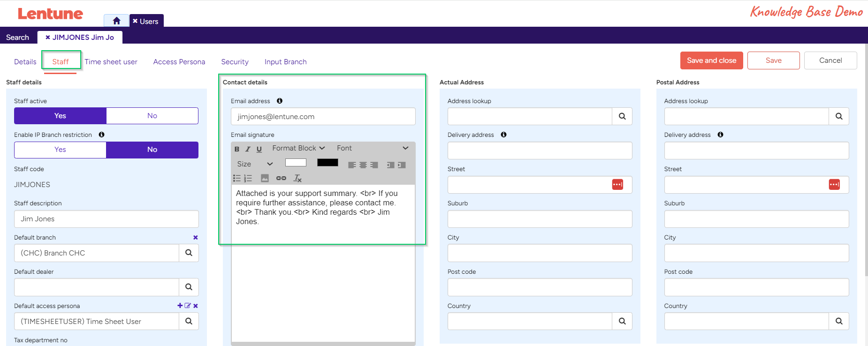Search Default branch lookup
The width and height of the screenshot is (868, 346).
click(x=189, y=253)
